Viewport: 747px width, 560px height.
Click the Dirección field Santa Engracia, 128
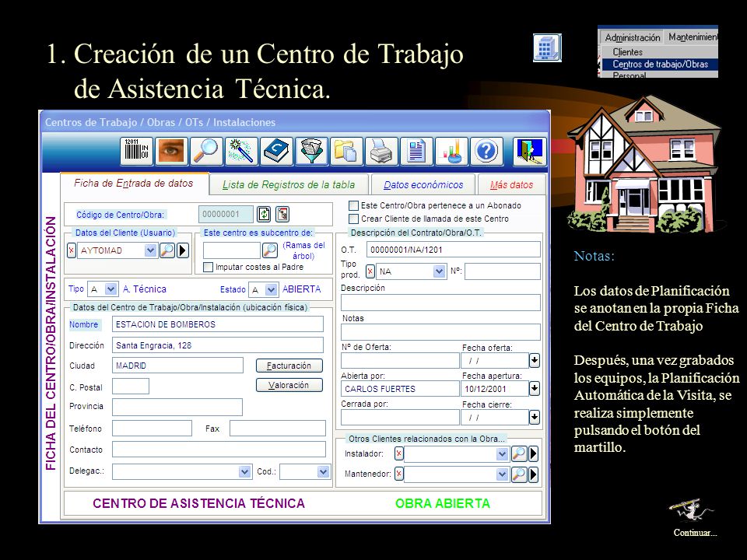[218, 345]
